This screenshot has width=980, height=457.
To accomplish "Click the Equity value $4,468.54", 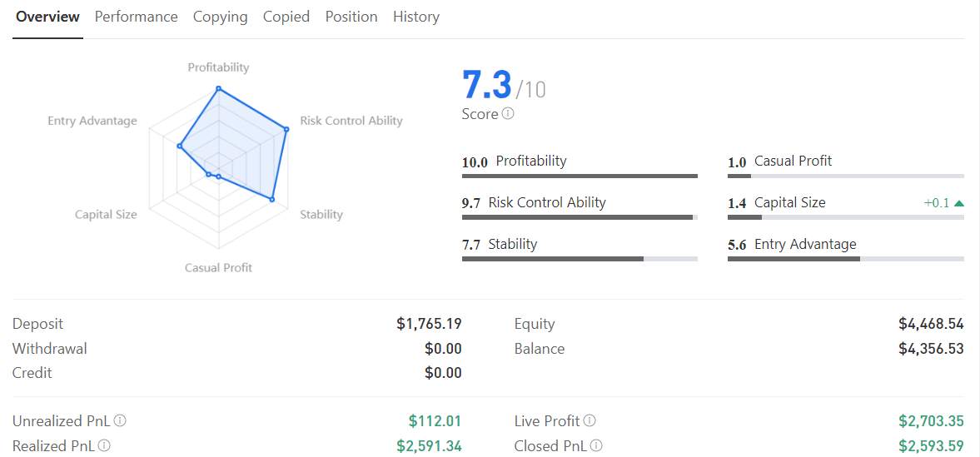I will (931, 324).
